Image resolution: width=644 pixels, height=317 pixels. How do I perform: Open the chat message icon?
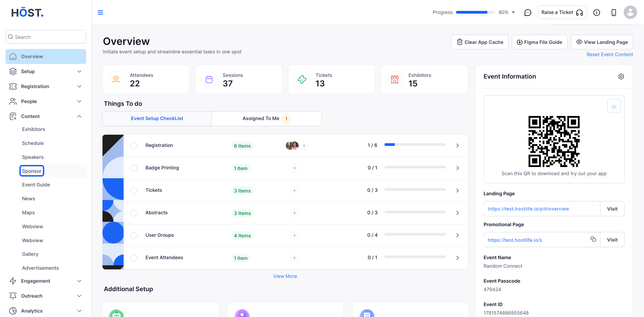point(528,13)
